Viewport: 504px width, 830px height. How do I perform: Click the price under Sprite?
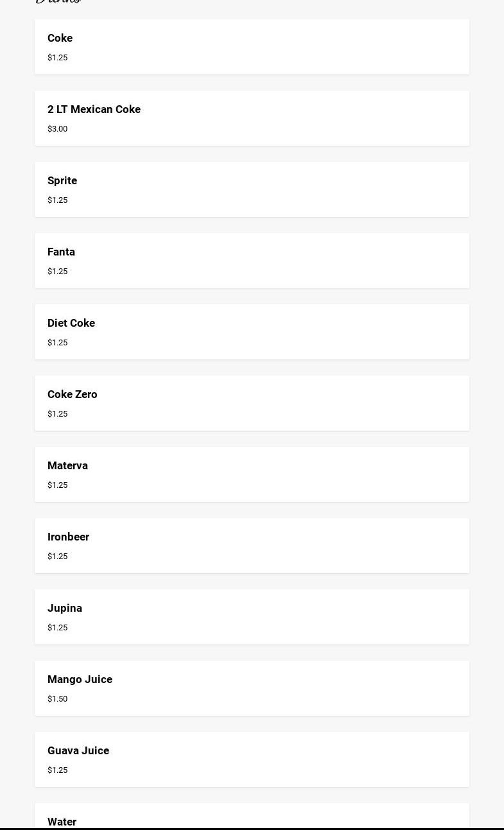[57, 200]
